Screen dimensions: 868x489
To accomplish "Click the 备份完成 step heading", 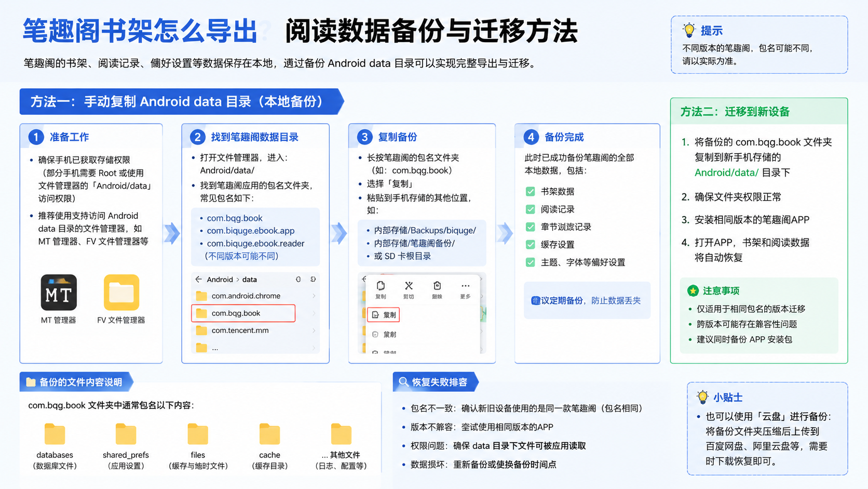I will click(564, 137).
